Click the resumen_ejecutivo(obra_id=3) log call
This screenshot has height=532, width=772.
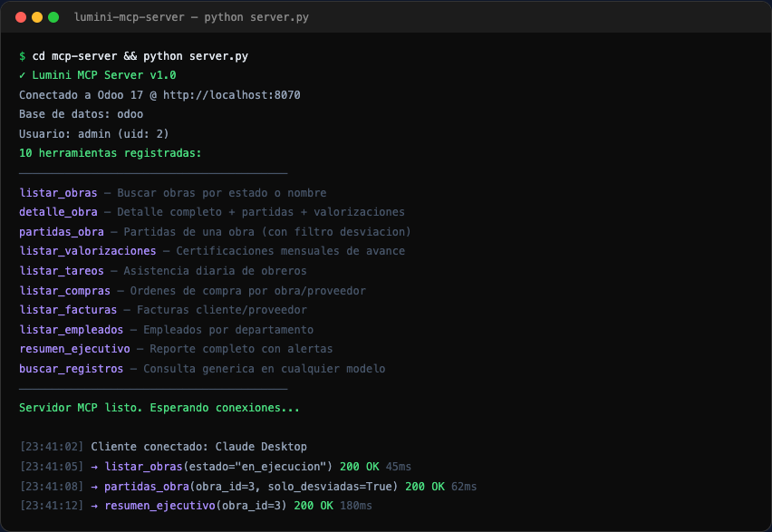(196, 506)
